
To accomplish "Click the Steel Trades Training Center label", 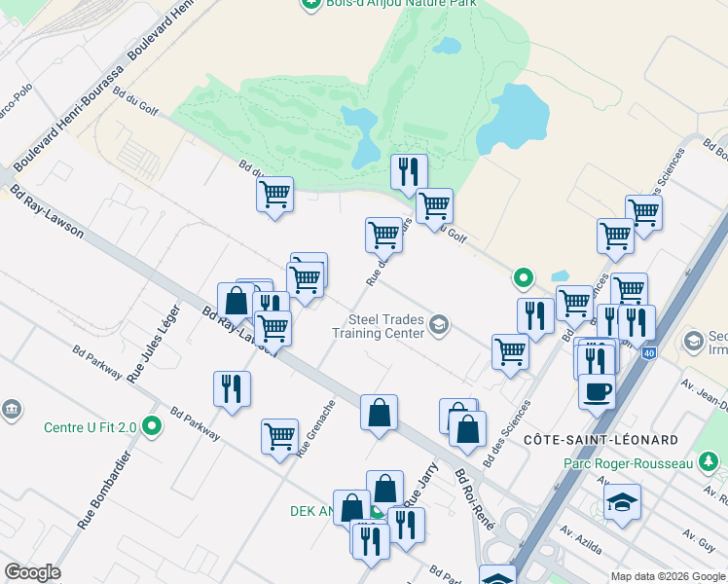I will (x=379, y=326).
